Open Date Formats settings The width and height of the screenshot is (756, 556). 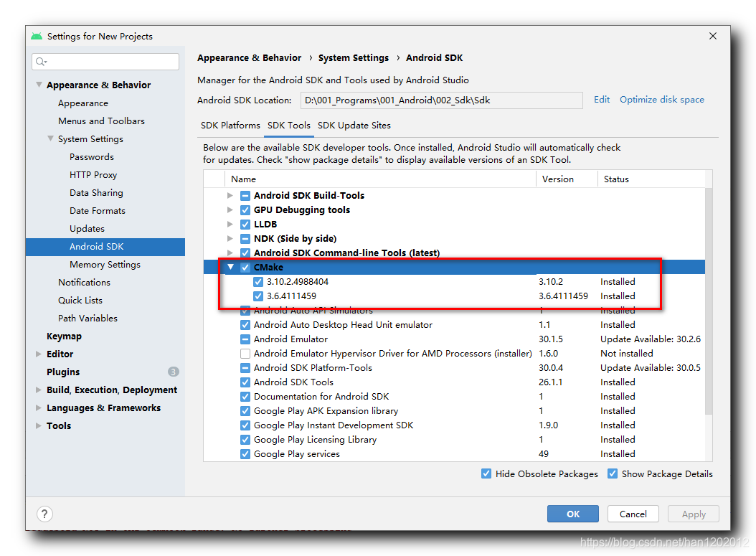pos(97,211)
